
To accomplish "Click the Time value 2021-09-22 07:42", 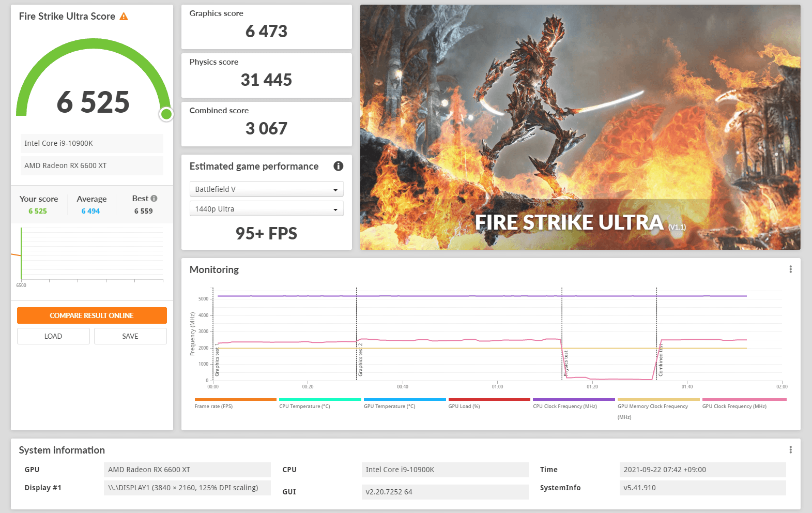I will click(x=702, y=470).
